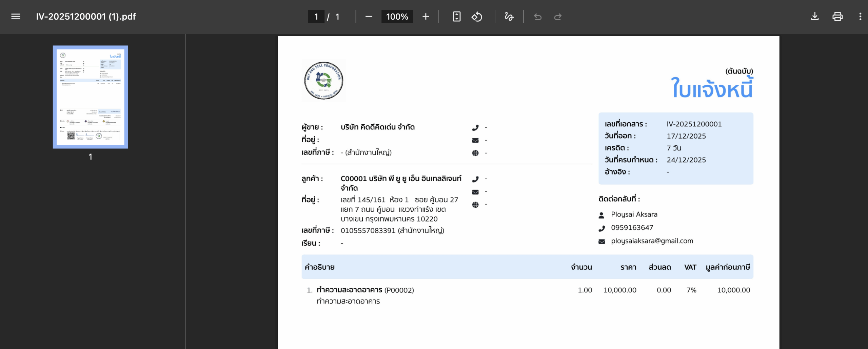Open the more options menu
Screen dimensions: 868x349
[x=860, y=16]
